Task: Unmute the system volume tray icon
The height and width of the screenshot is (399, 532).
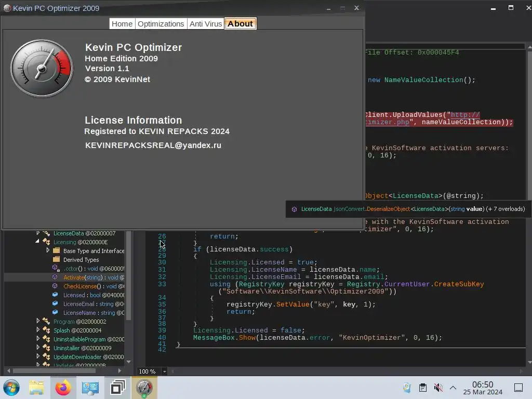Action: point(438,388)
